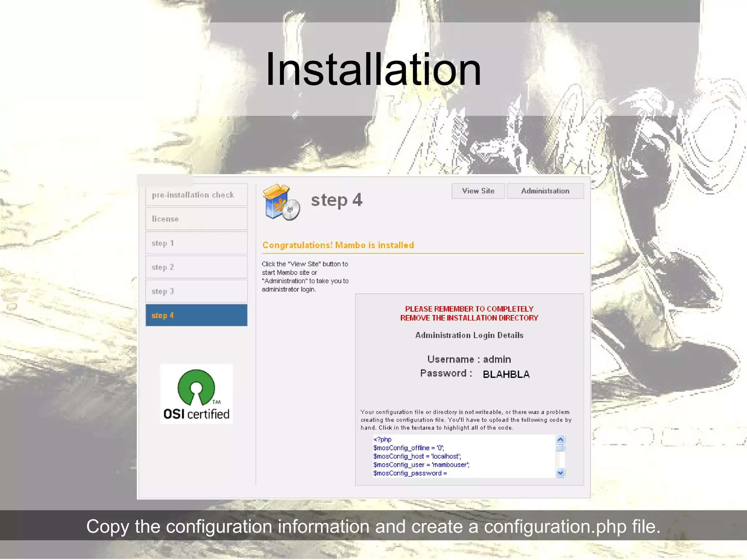Screen dimensions: 747x560
Task: Click the 'Administration Login Details' label
Action: coord(469,335)
